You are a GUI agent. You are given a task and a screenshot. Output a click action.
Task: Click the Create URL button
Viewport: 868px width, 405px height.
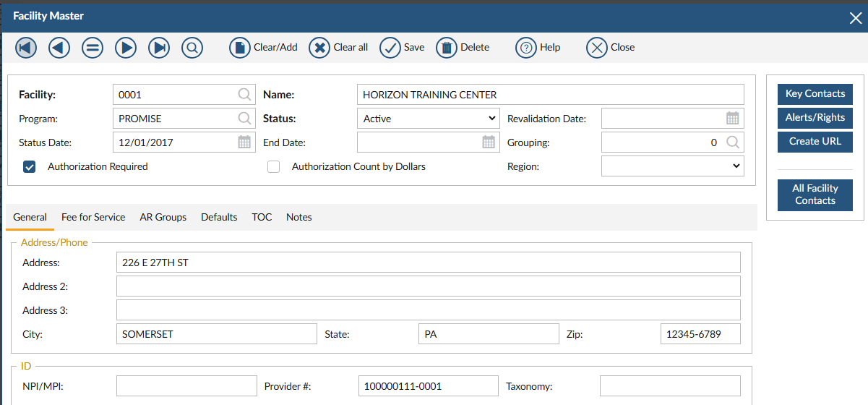[x=815, y=142]
